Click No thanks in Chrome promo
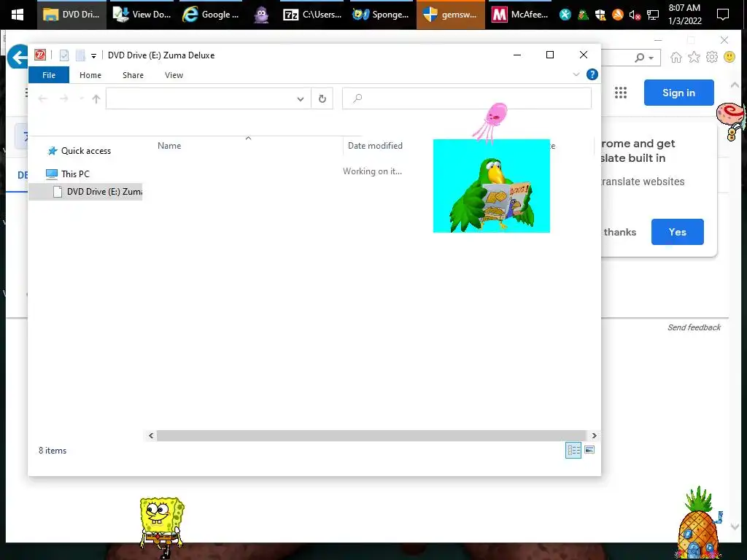 tap(619, 232)
